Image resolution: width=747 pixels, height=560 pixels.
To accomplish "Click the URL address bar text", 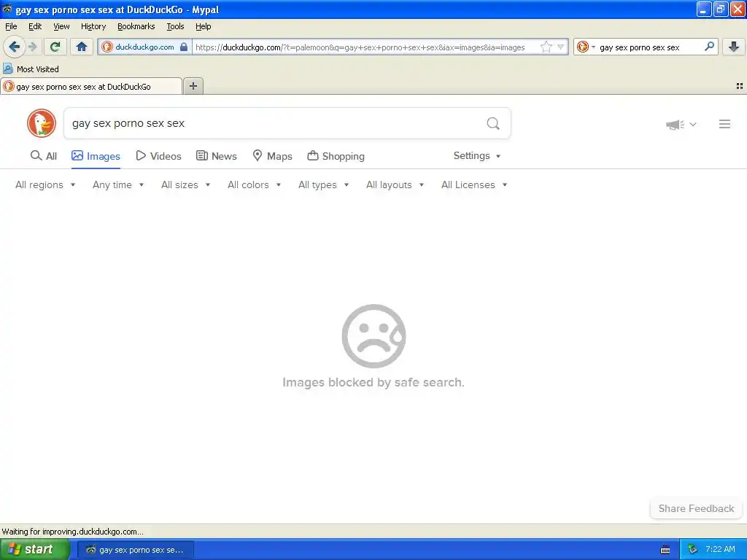I will (360, 47).
